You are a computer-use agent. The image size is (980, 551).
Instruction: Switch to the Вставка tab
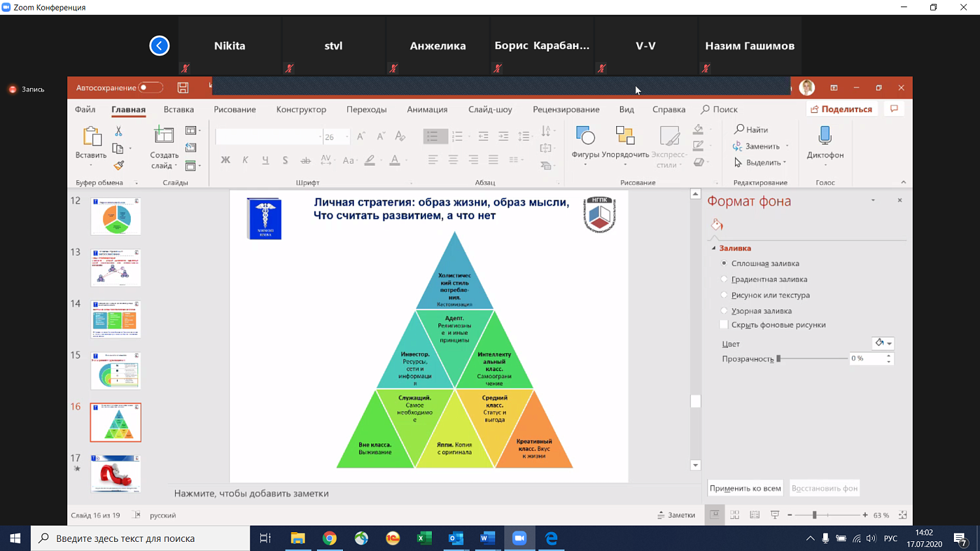178,109
